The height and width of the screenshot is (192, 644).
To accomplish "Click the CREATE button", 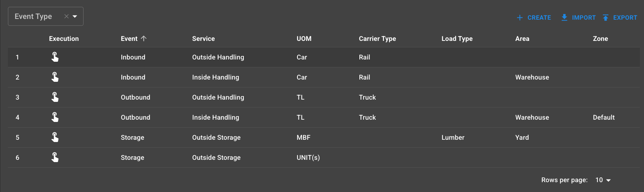I will coord(534,17).
